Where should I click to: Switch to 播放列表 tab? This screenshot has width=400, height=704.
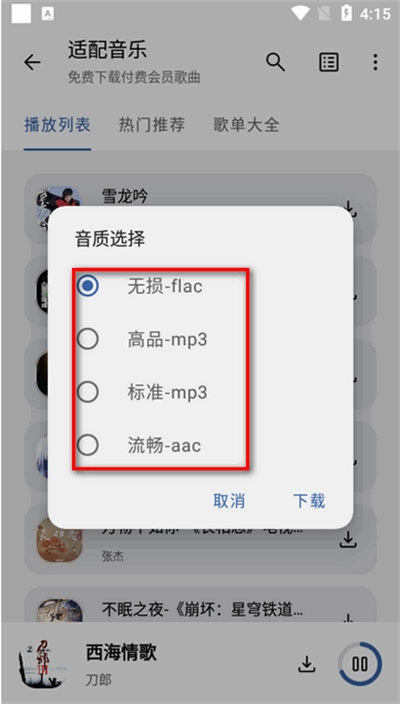pyautogui.click(x=57, y=124)
